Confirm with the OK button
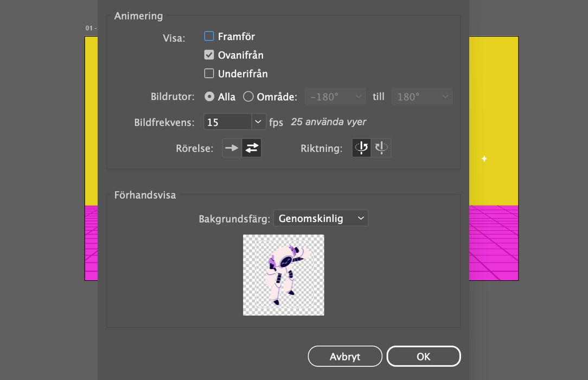The height and width of the screenshot is (380, 588). click(424, 356)
